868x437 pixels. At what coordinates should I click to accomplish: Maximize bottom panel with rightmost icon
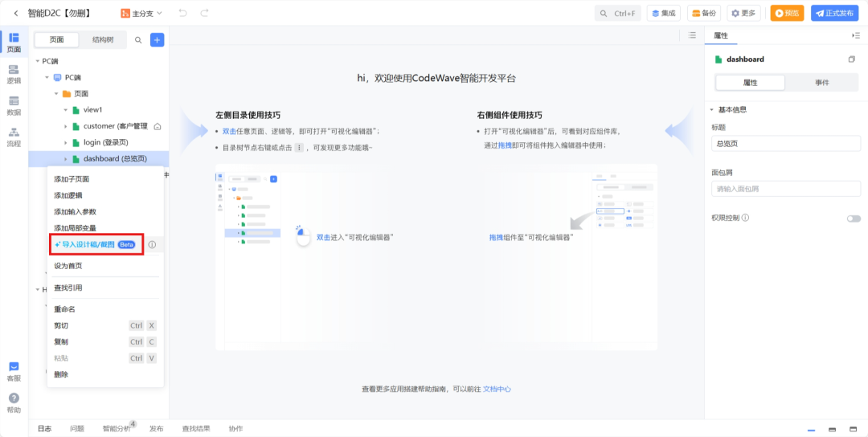[x=853, y=429]
